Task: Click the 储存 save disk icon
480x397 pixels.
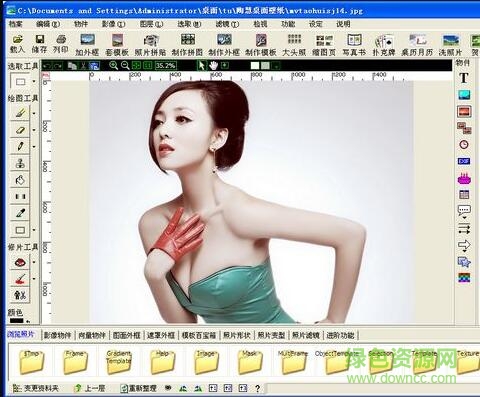Action: (x=40, y=39)
